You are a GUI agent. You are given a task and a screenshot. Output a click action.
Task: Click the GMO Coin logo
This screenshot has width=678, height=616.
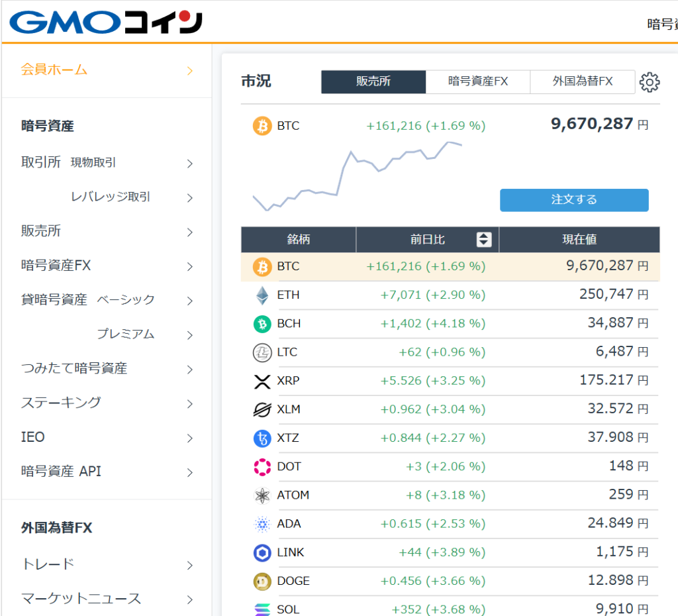pyautogui.click(x=106, y=22)
